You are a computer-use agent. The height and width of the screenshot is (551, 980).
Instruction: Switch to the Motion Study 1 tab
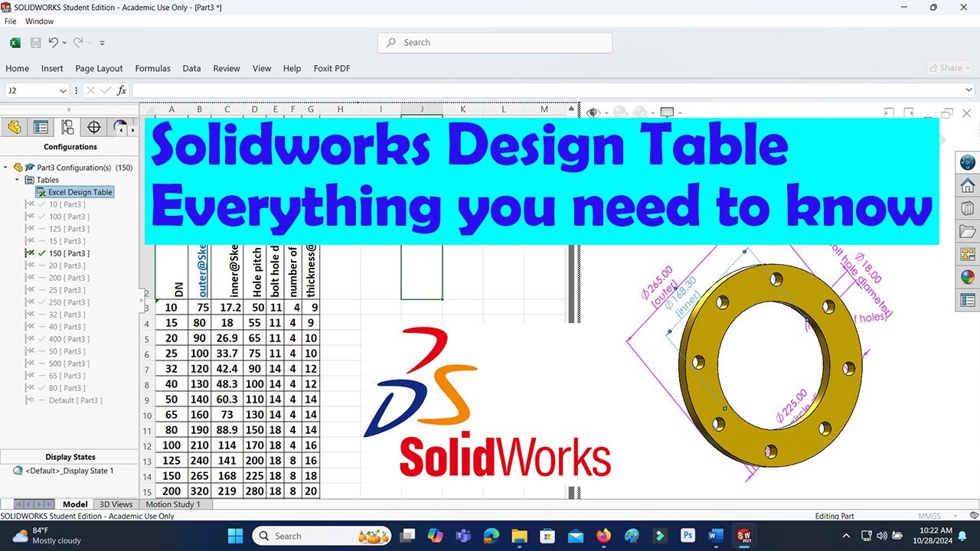172,504
